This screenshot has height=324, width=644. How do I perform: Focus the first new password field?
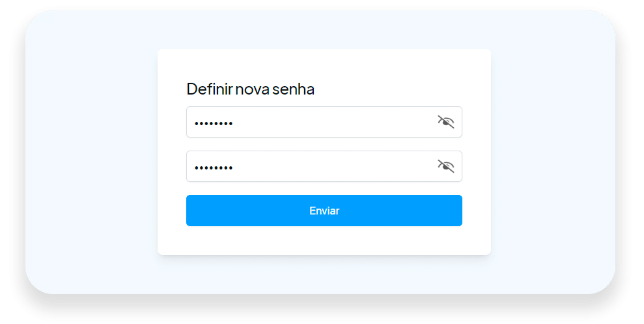(324, 122)
